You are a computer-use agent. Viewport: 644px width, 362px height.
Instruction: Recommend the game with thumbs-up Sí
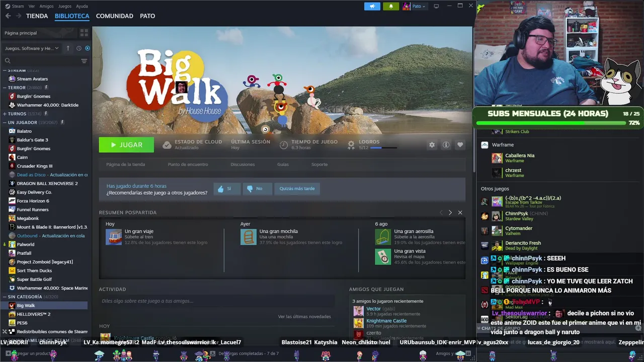tap(227, 189)
